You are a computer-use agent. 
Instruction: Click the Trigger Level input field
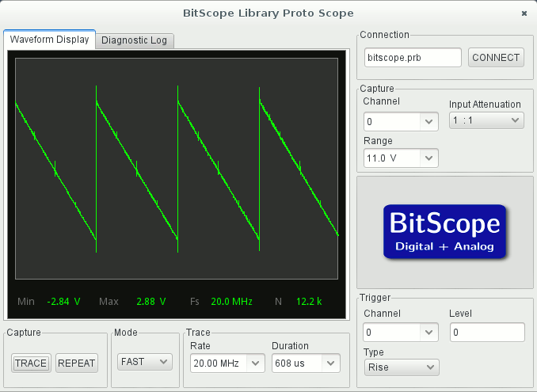[486, 333]
